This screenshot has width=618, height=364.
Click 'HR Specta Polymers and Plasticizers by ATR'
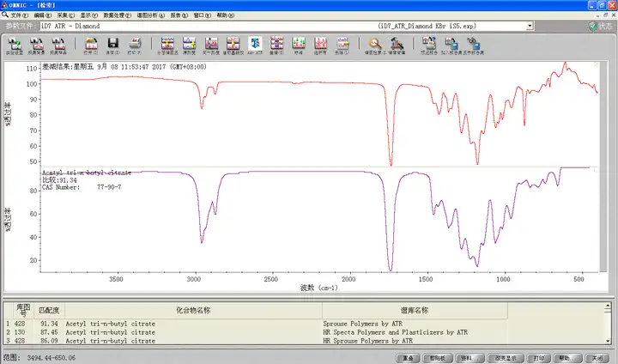(x=396, y=332)
